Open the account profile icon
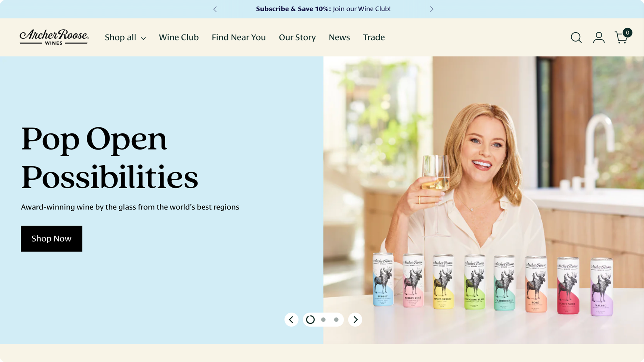The height and width of the screenshot is (362, 644). click(x=599, y=38)
